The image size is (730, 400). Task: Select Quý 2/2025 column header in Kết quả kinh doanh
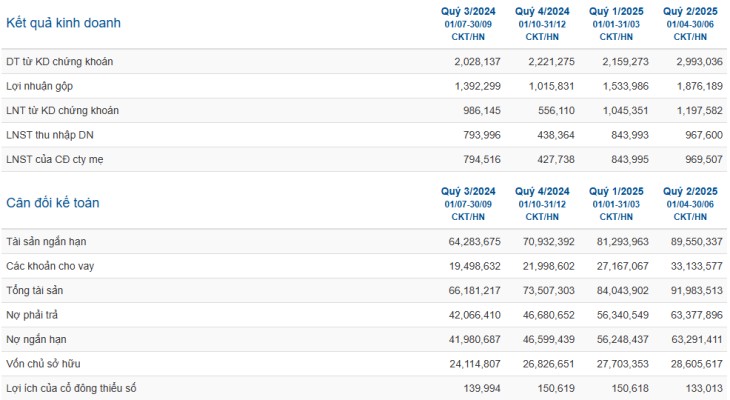pyautogui.click(x=690, y=11)
